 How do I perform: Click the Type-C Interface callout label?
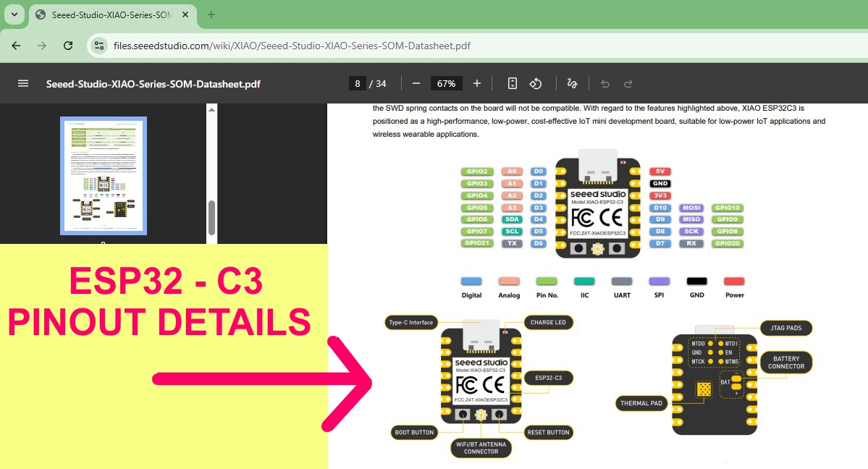click(410, 322)
